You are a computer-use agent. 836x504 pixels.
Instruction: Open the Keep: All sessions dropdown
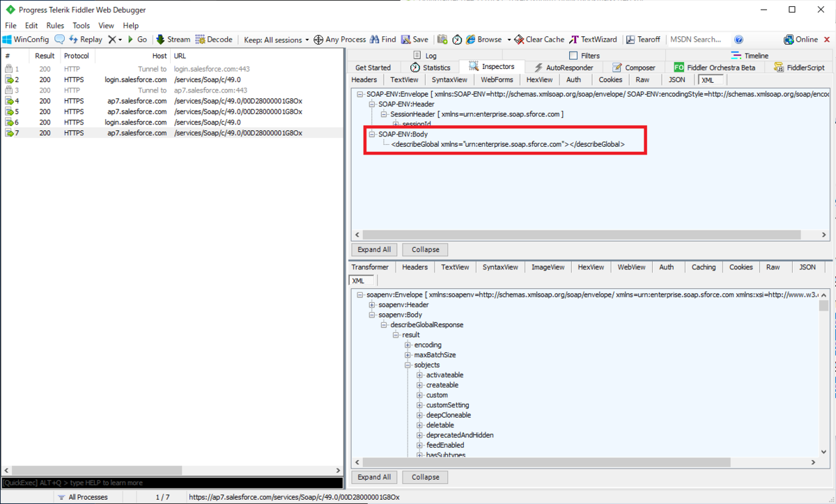pos(277,40)
